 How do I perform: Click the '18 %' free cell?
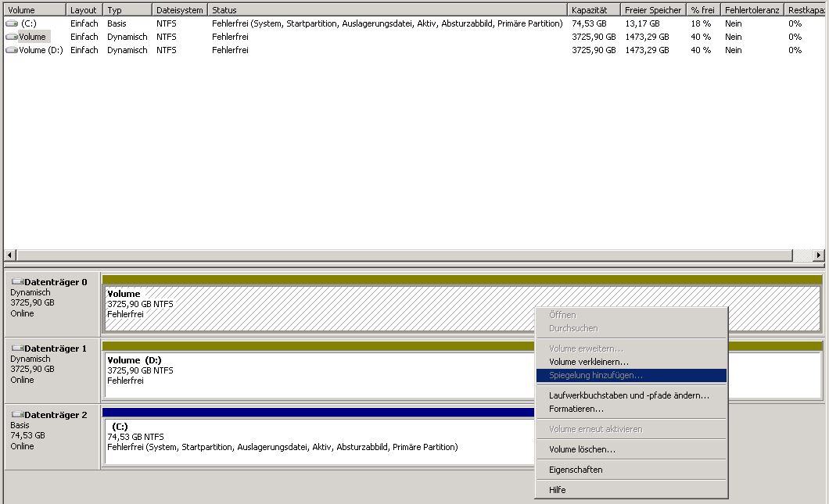(x=701, y=23)
